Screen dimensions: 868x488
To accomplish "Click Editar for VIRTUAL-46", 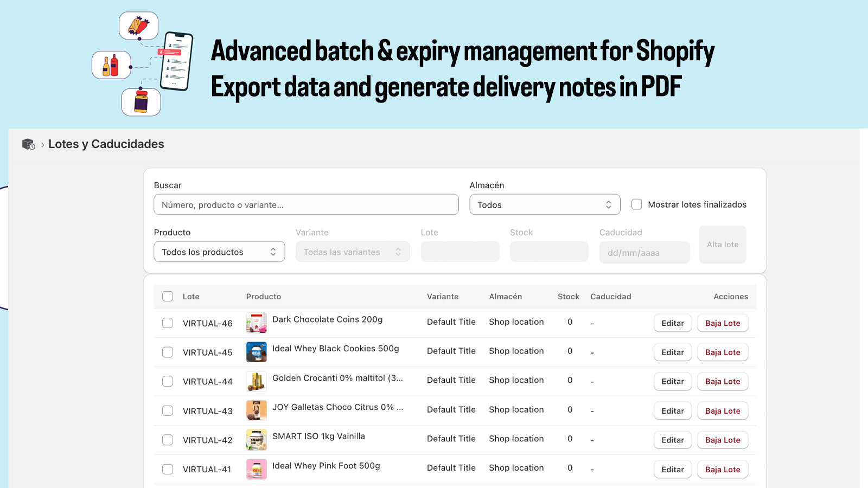I will 673,323.
